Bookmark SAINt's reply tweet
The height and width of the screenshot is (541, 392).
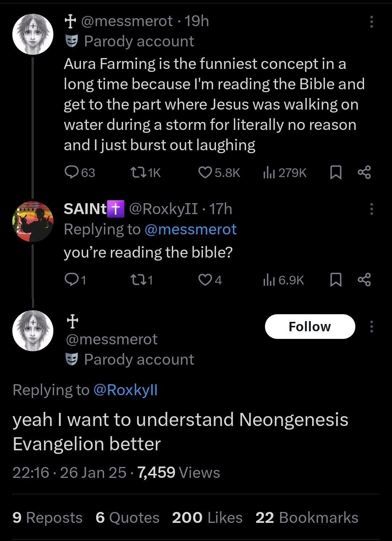point(336,280)
